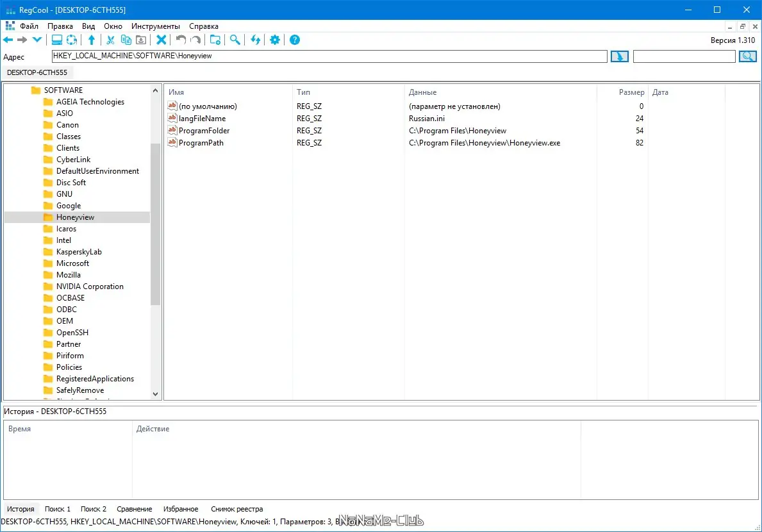Sort by the Дата column header
The width and height of the screenshot is (762, 532).
pyautogui.click(x=686, y=92)
